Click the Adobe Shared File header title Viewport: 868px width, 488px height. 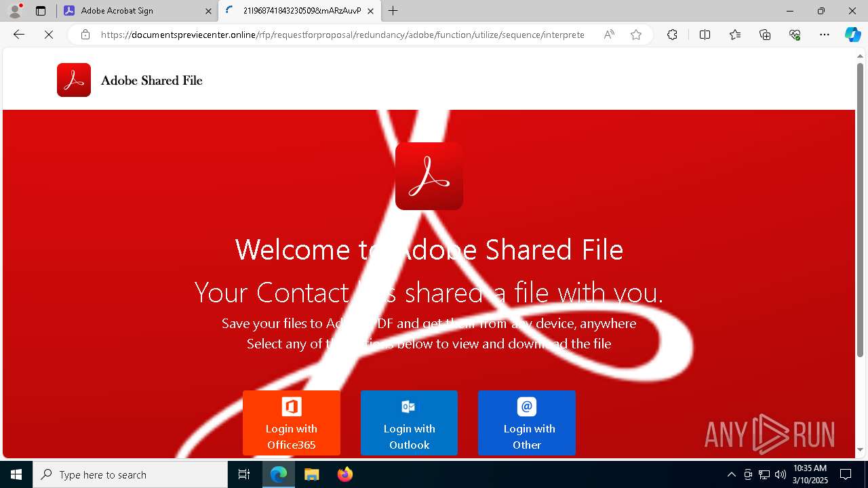click(151, 80)
